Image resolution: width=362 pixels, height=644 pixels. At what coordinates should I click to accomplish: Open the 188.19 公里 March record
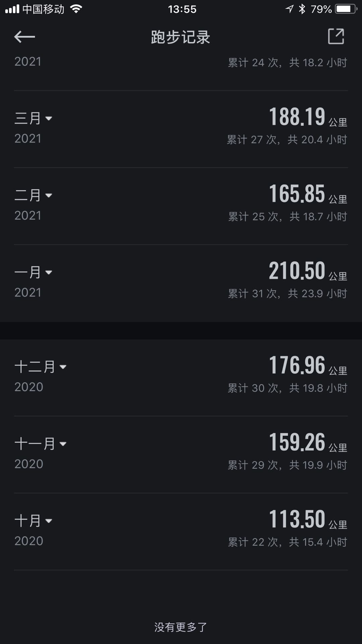coord(181,129)
